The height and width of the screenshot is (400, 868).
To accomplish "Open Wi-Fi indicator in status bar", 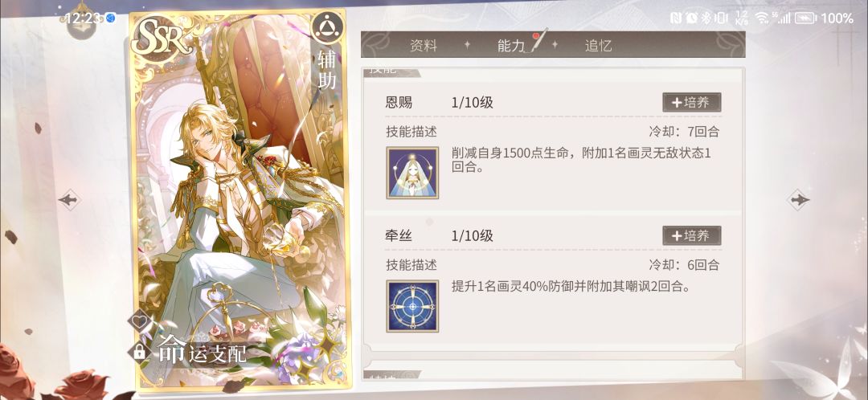I will [763, 18].
